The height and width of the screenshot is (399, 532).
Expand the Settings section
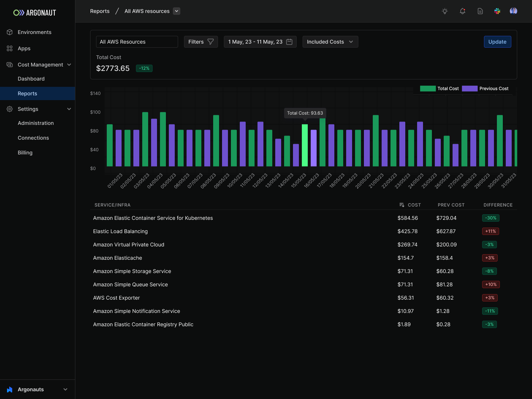tap(69, 109)
